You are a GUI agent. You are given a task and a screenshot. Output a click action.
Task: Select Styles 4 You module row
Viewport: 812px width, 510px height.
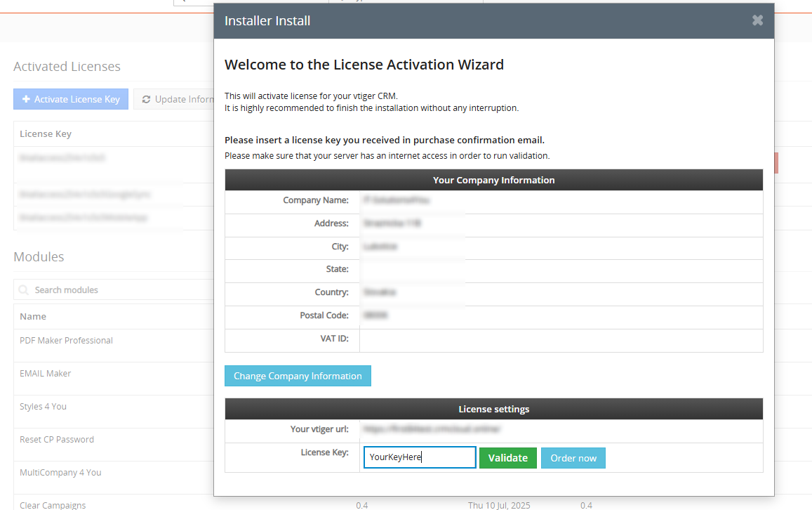pyautogui.click(x=114, y=412)
